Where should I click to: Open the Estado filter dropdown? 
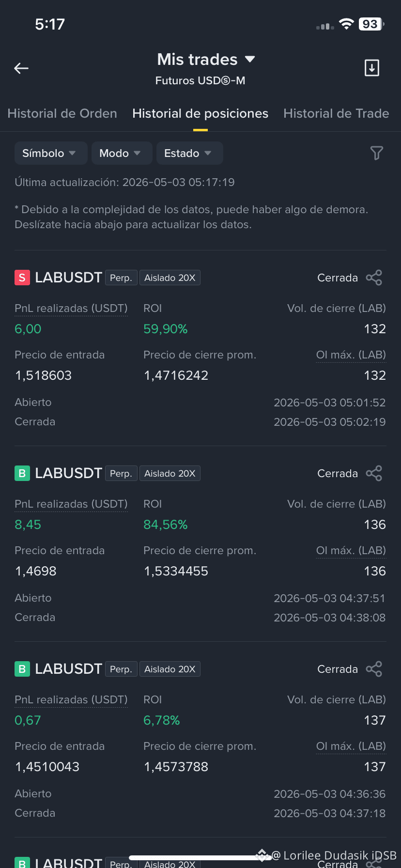tap(190, 153)
